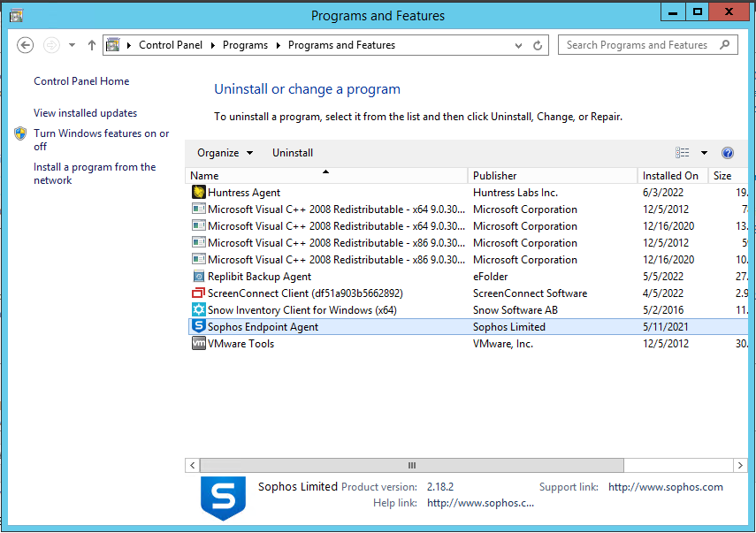Click the install date 5/5/2022

[663, 276]
